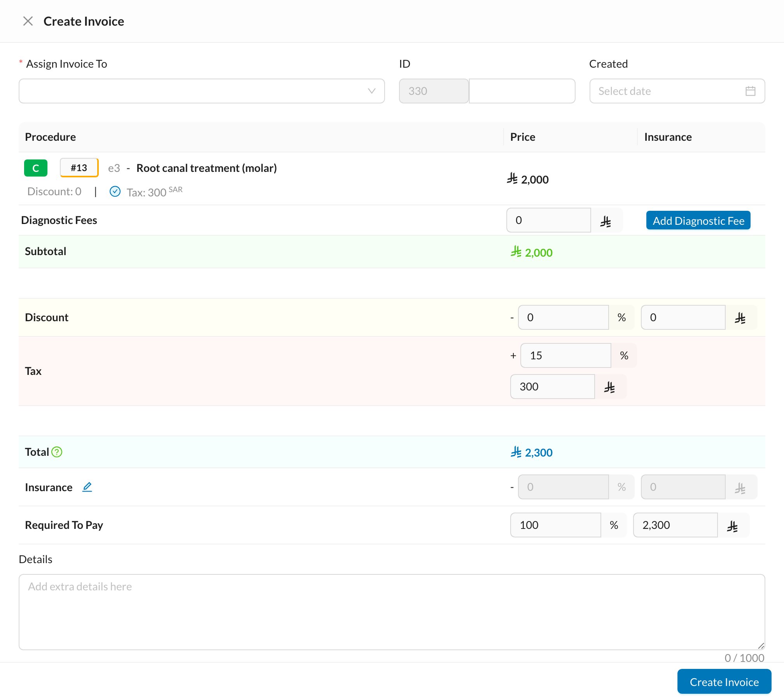The height and width of the screenshot is (700, 784).
Task: Click the Total help question mark icon
Action: [x=57, y=452]
